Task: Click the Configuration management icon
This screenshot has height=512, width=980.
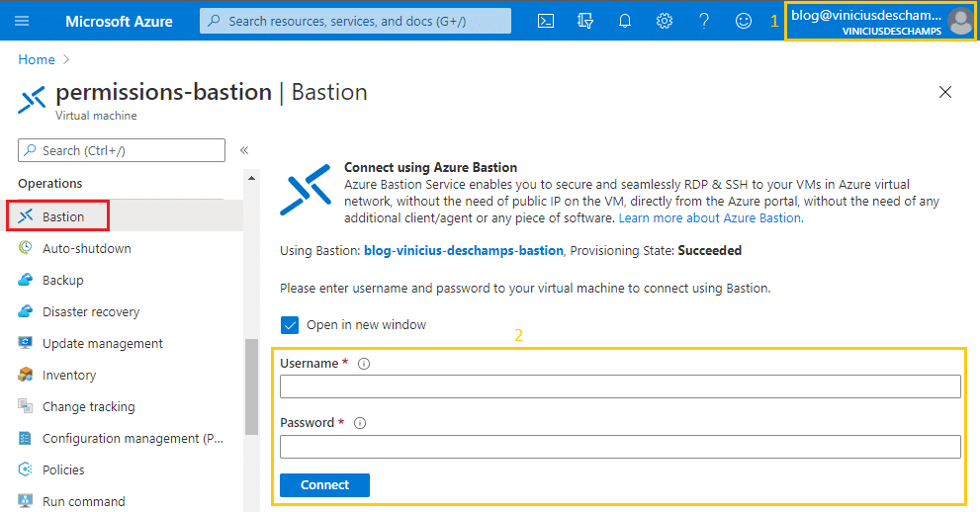Action: coord(25,438)
